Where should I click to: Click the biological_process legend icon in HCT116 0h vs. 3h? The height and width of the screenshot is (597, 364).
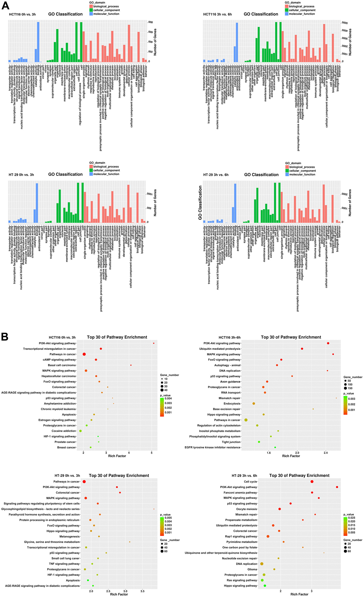(91, 8)
